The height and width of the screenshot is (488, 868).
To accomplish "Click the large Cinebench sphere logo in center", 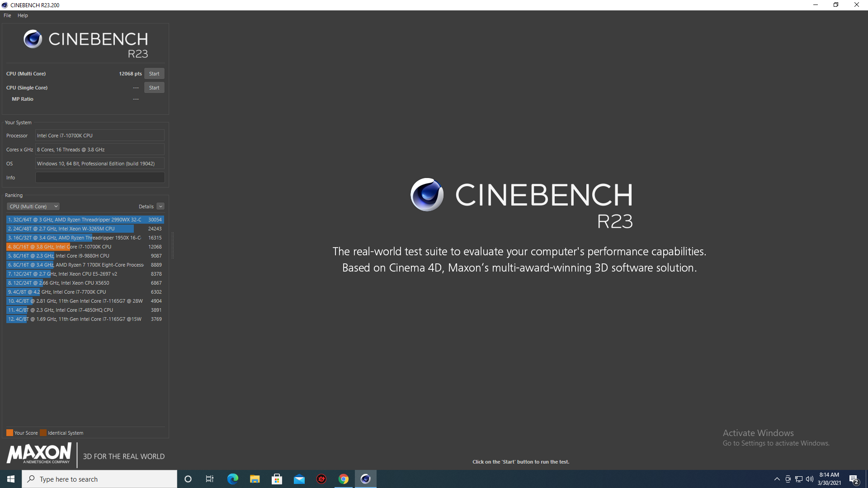I will (427, 195).
